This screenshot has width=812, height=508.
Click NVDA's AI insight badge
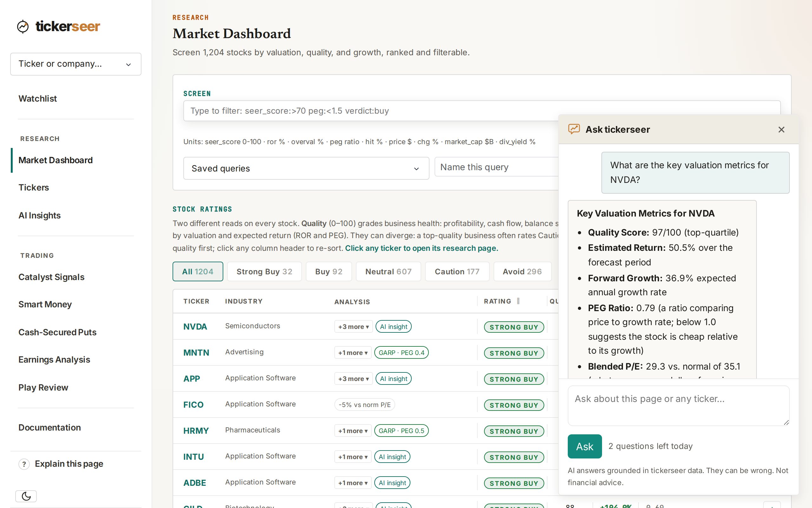coord(394,327)
